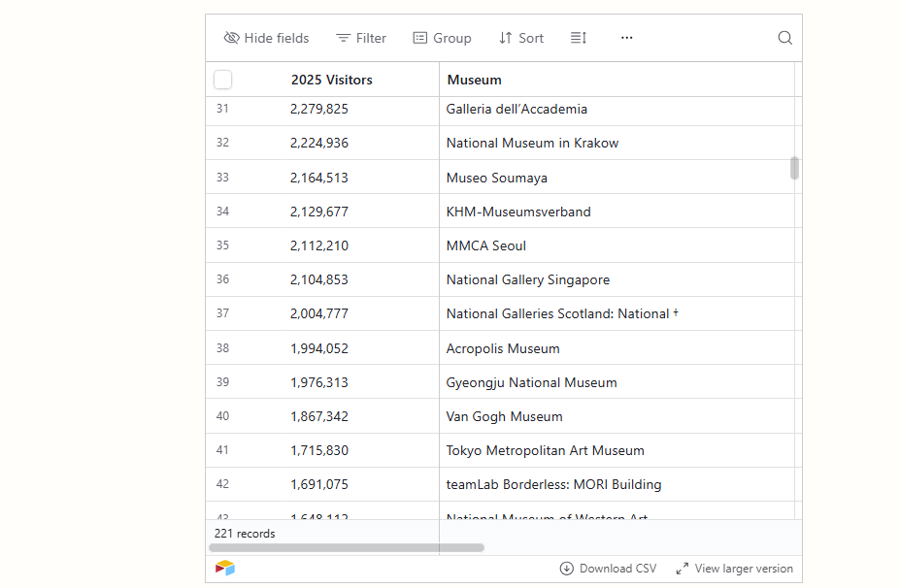Click the 2025 Visitors column header

(x=332, y=80)
